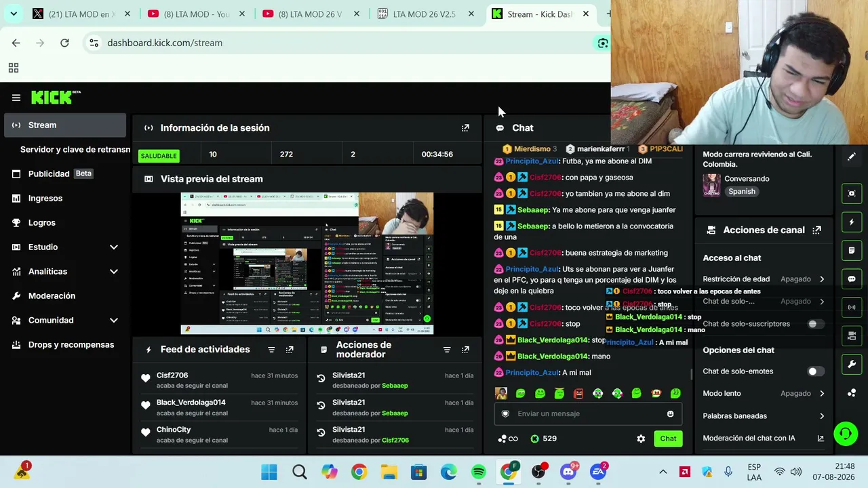The height and width of the screenshot is (488, 868).
Task: Select Stream in the sidebar
Action: pos(65,125)
